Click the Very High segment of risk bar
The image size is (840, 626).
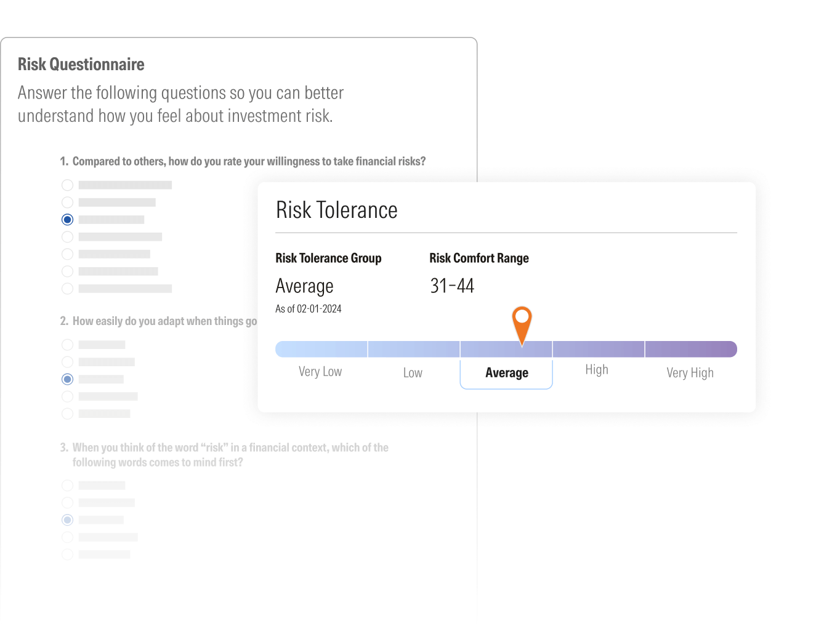[690, 349]
